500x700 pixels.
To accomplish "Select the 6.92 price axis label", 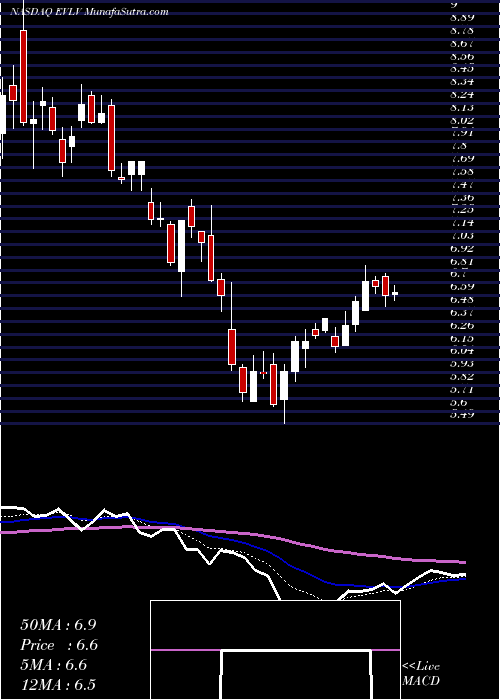I will pyautogui.click(x=462, y=249).
